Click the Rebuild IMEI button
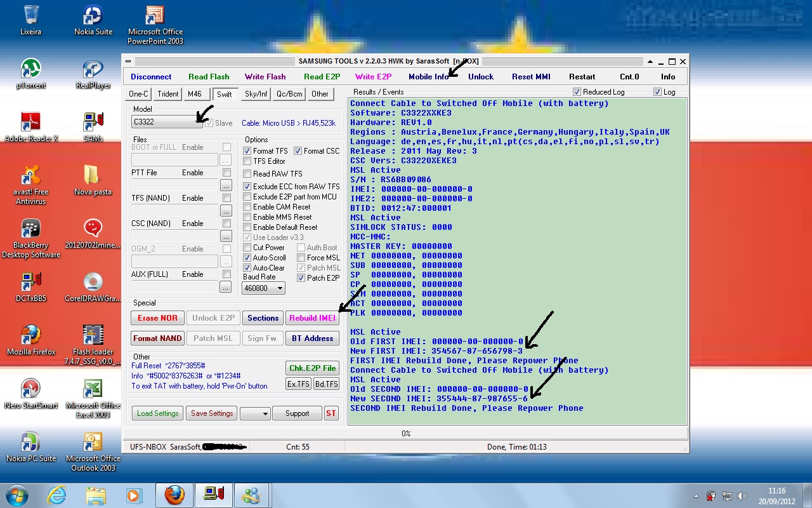Viewport: 812px width, 508px height. (312, 318)
